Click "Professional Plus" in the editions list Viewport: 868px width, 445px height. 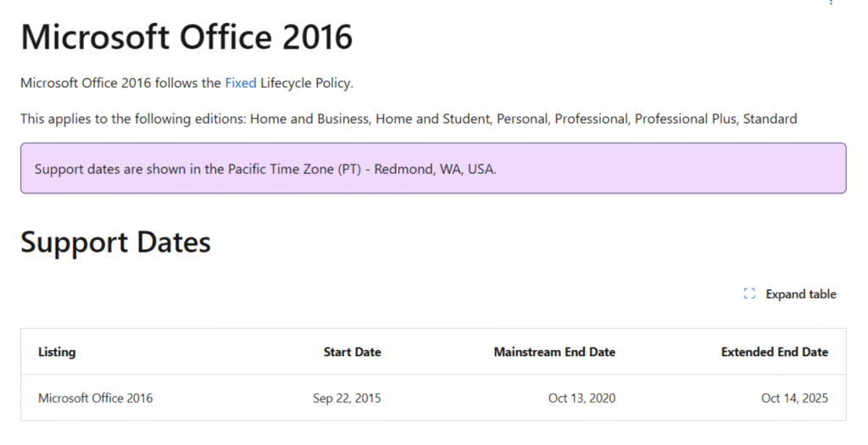pyautogui.click(x=685, y=119)
